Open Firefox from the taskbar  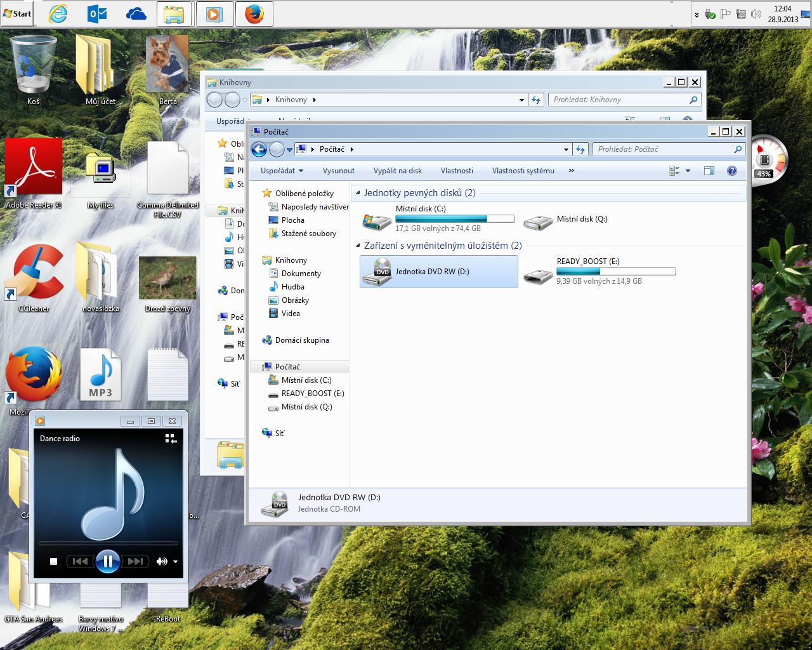pos(254,14)
